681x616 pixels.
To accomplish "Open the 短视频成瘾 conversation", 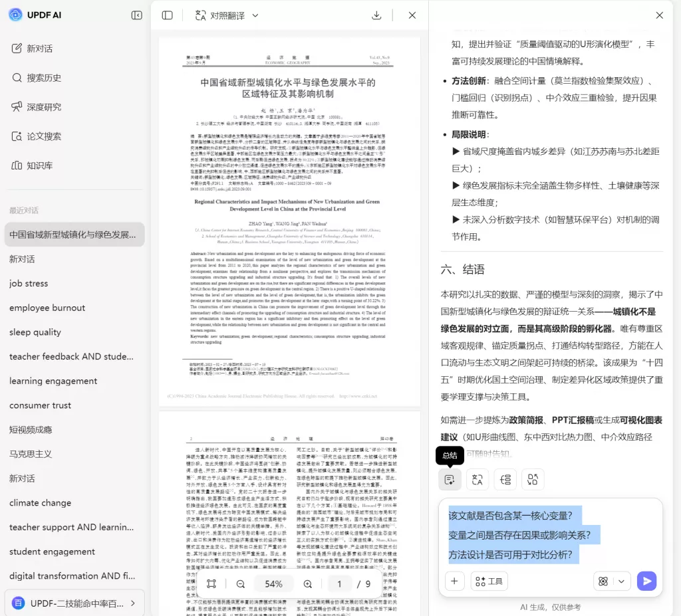I will click(31, 430).
